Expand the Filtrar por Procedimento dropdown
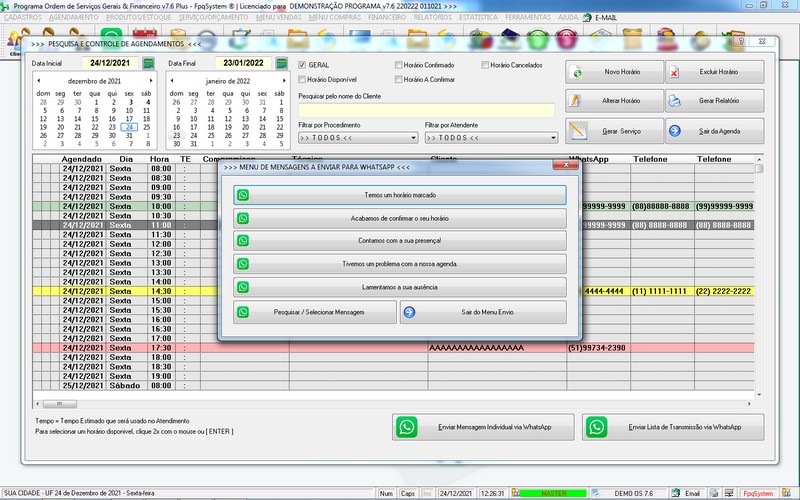Screen dimensions: 800x500 [413, 138]
